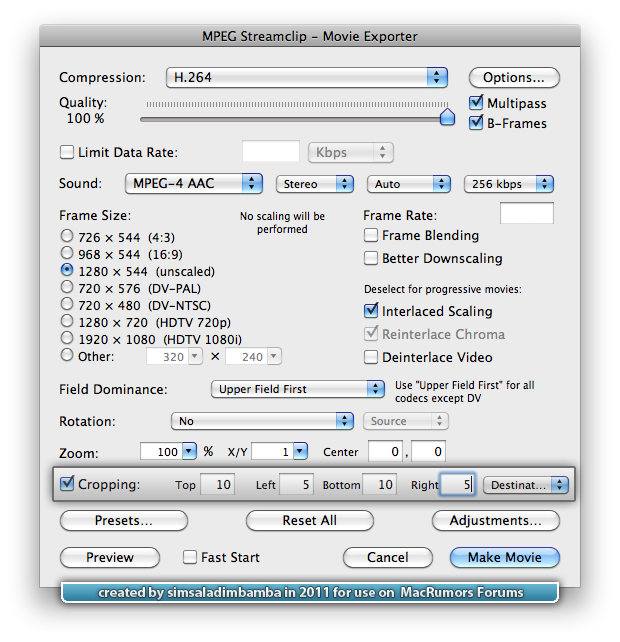
Task: Toggle the Multipass checkbox
Action: coord(476,102)
